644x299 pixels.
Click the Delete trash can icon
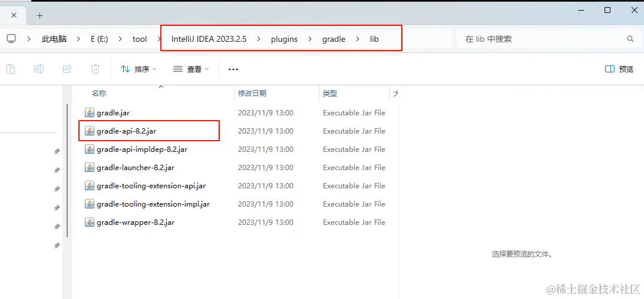[x=95, y=69]
